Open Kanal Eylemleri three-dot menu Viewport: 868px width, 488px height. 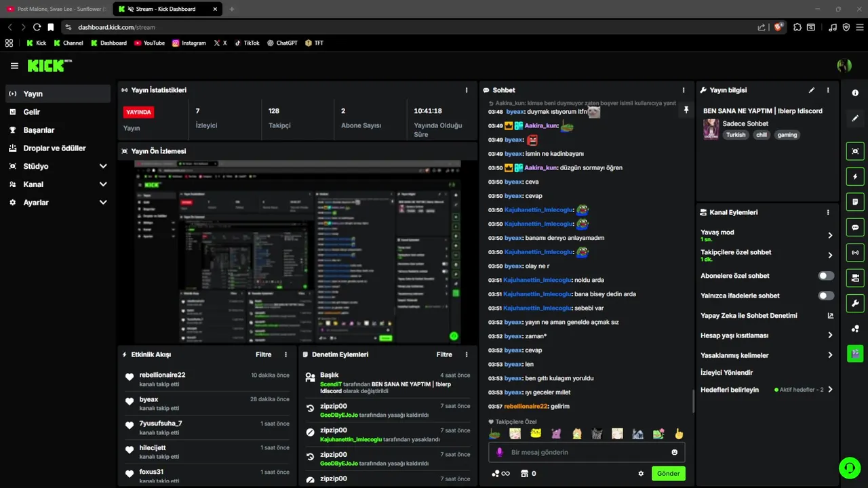point(828,212)
